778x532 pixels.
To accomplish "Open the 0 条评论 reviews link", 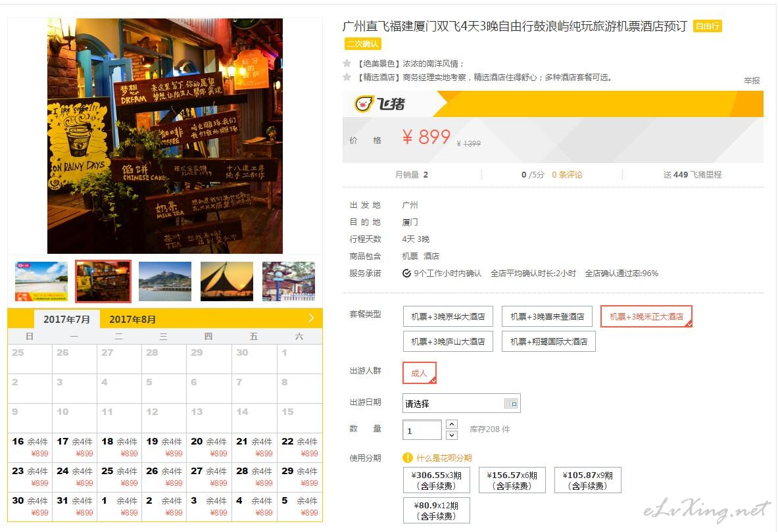I will coord(567,175).
